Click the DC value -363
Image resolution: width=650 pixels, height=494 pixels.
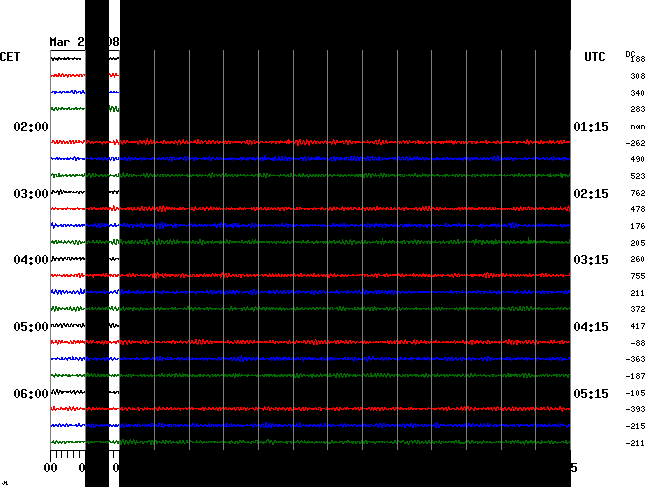click(x=635, y=359)
